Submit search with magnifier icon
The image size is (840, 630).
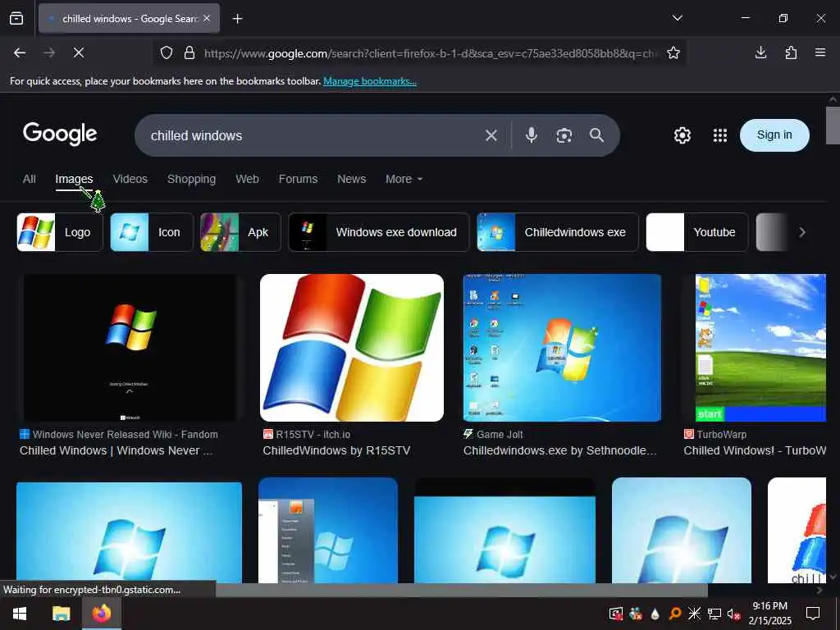[x=597, y=135]
